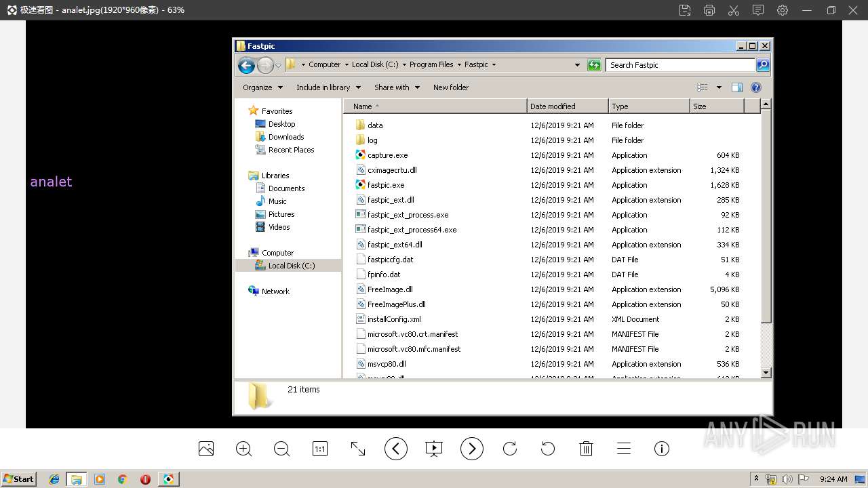The width and height of the screenshot is (868, 488).
Task: Click the pictured Explorer help question mark icon
Action: 756,87
